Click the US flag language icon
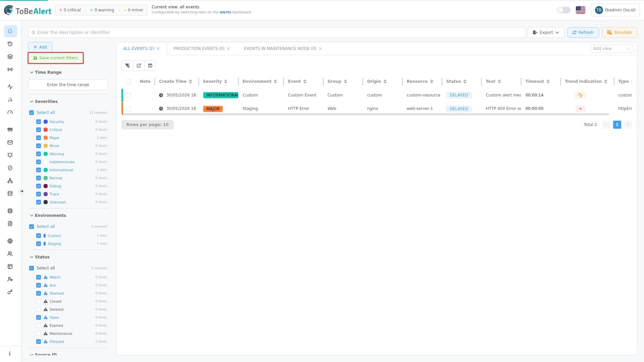The height and width of the screenshot is (362, 644). point(581,10)
